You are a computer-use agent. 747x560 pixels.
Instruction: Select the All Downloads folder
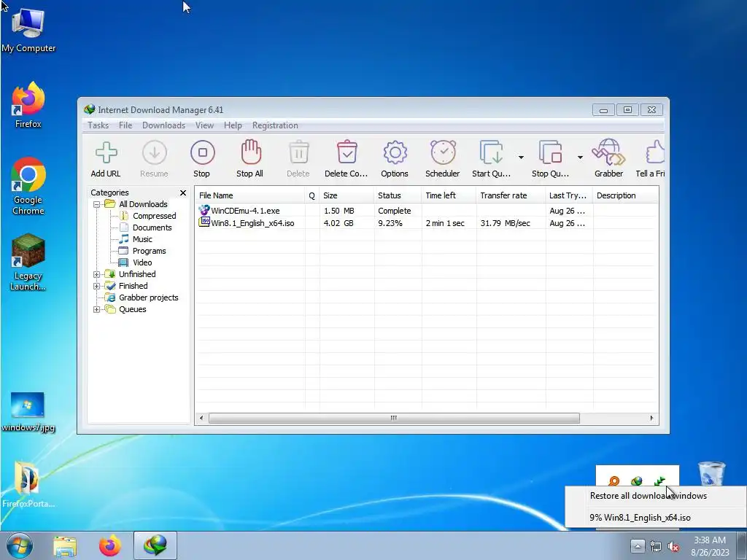pos(143,204)
